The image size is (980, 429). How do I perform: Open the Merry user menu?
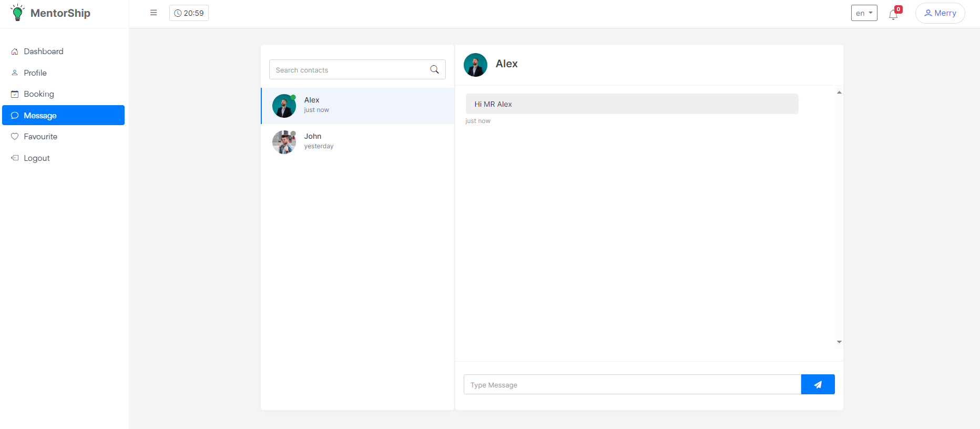click(940, 13)
